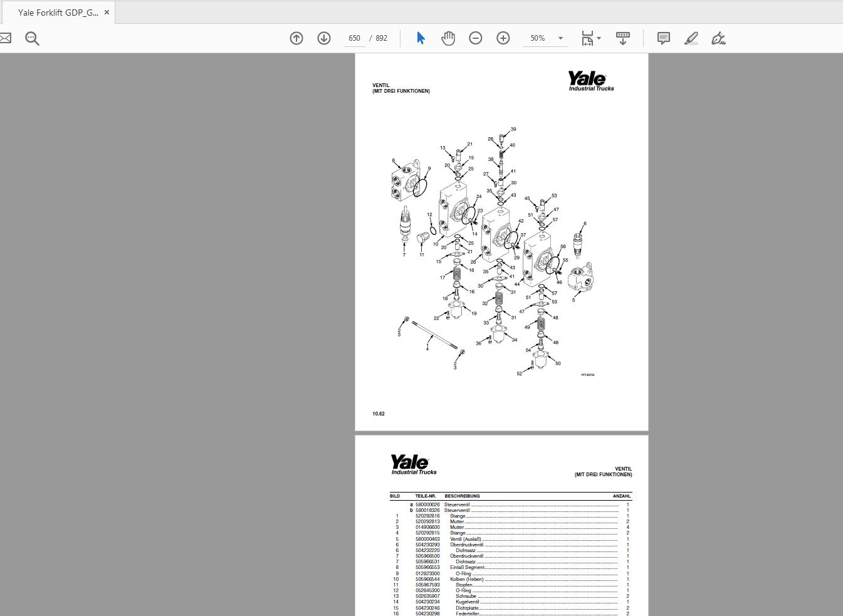Click the BESCHREIBUNG column header

462,496
